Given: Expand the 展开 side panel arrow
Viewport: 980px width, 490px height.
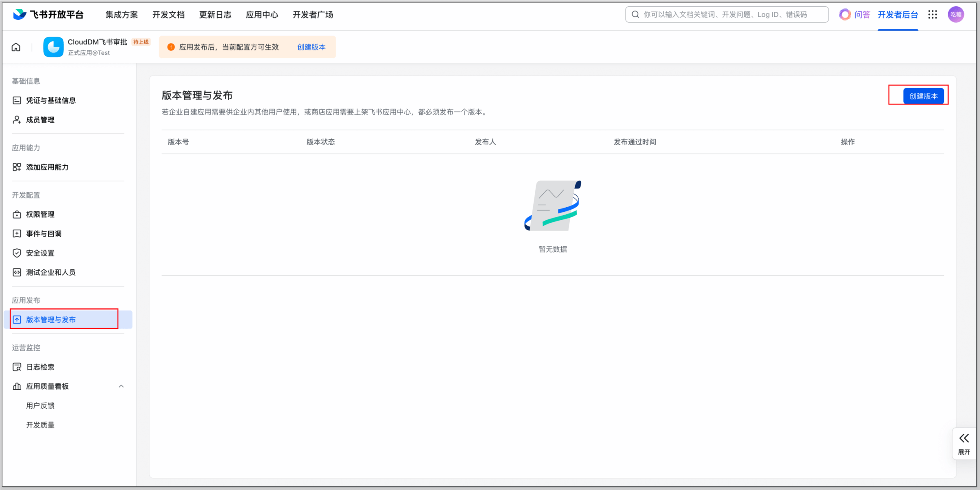Looking at the screenshot, I should pos(964,439).
